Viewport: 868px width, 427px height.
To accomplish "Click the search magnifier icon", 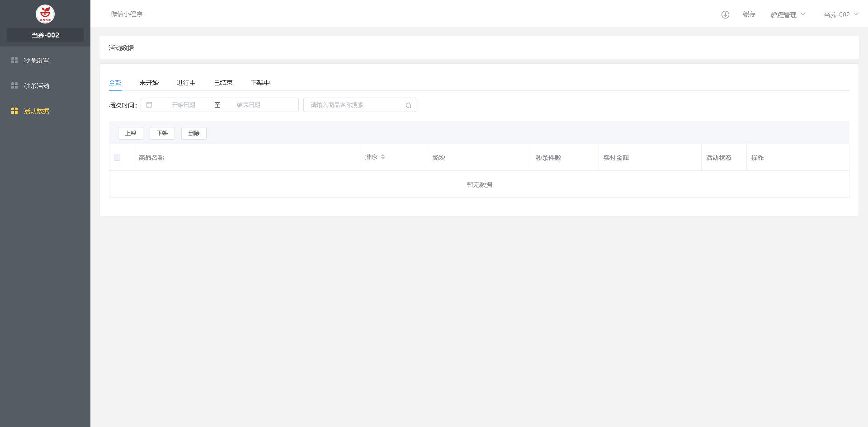I will pos(408,105).
